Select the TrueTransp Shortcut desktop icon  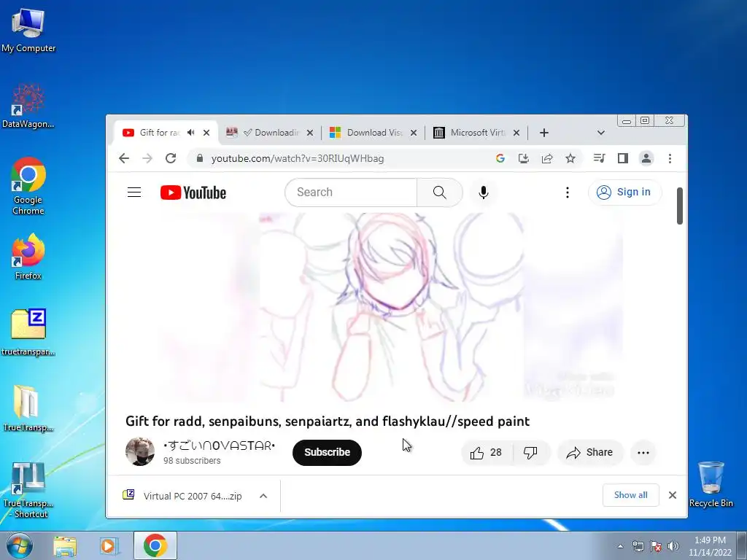(28, 491)
